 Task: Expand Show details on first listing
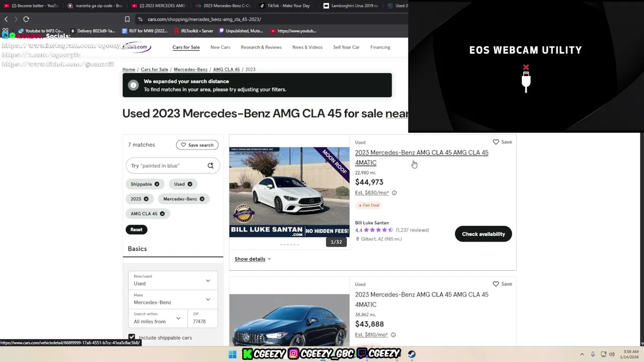(x=253, y=259)
